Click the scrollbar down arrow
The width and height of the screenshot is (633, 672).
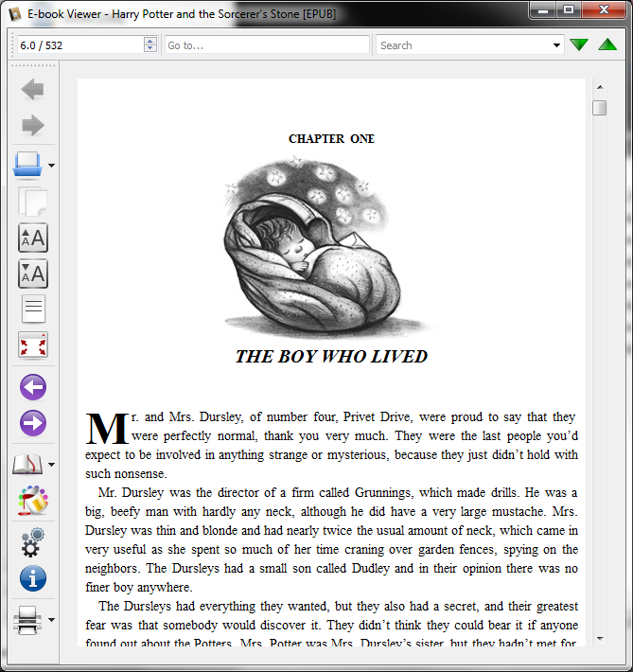point(600,639)
